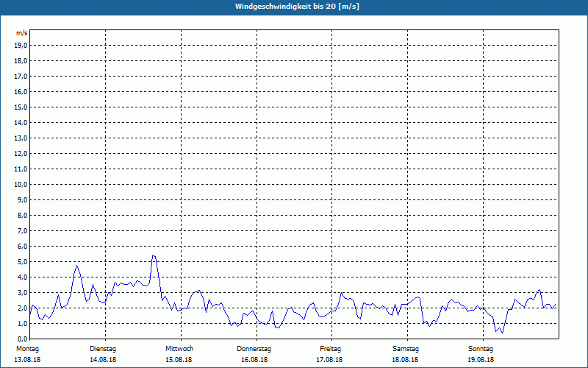Click the 'm/s' unit label
This screenshot has height=368, width=588.
(x=21, y=33)
